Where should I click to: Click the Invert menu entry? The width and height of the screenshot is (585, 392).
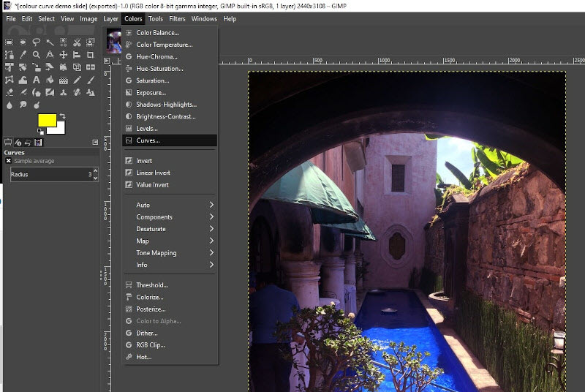[170, 161]
